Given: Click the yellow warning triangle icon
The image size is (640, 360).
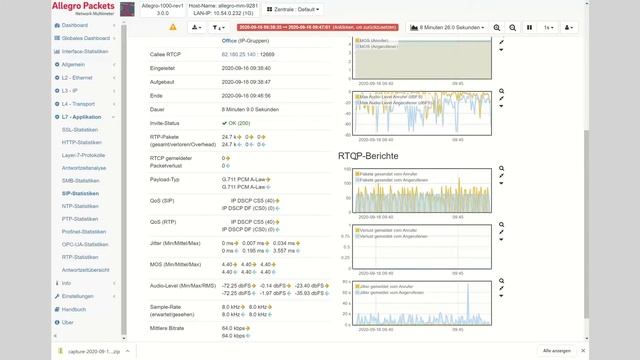Looking at the screenshot, I should click(173, 27).
